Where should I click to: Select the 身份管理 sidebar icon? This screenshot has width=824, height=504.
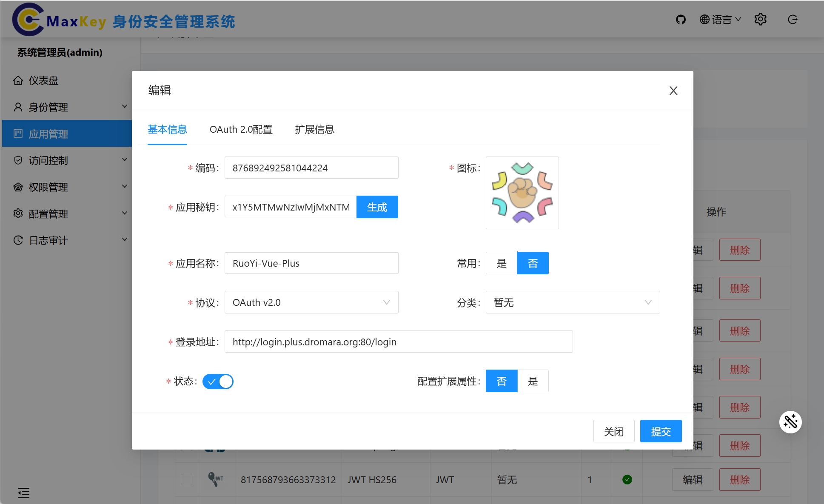(x=17, y=107)
